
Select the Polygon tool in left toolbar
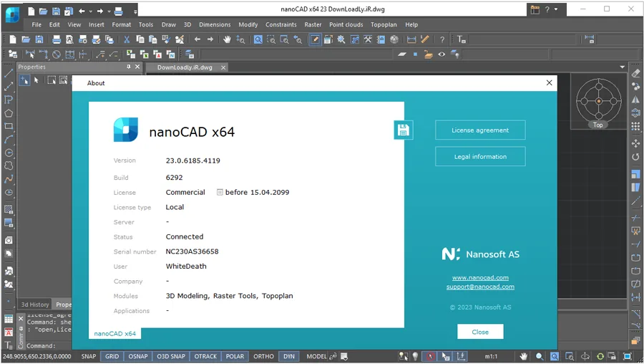[8, 113]
